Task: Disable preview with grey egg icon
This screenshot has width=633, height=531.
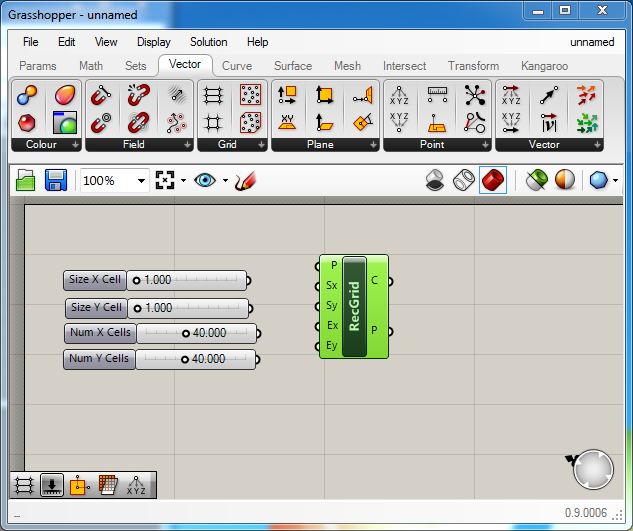Action: [435, 180]
